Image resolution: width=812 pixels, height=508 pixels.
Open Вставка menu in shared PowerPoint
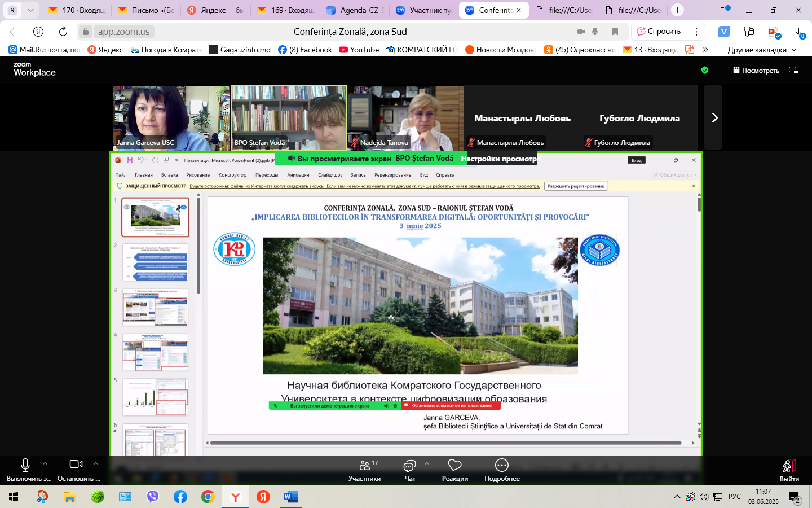tap(169, 175)
